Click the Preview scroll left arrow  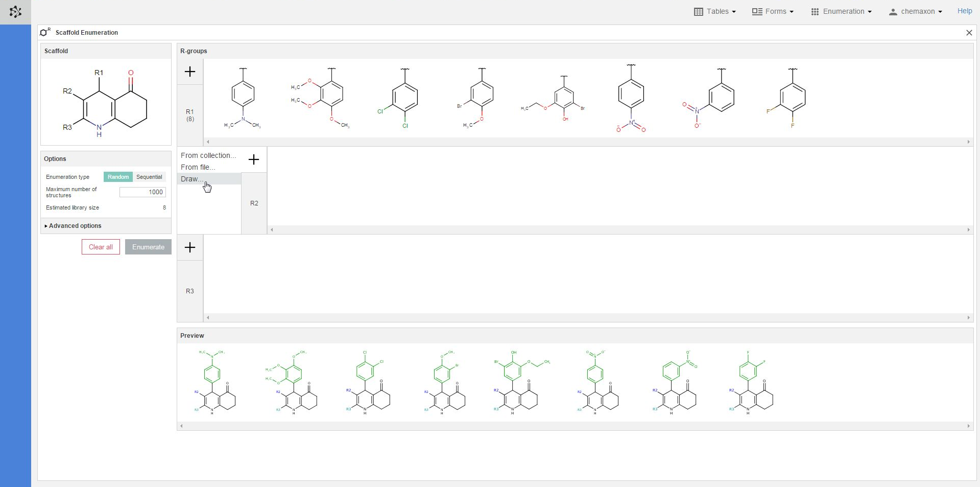point(181,426)
